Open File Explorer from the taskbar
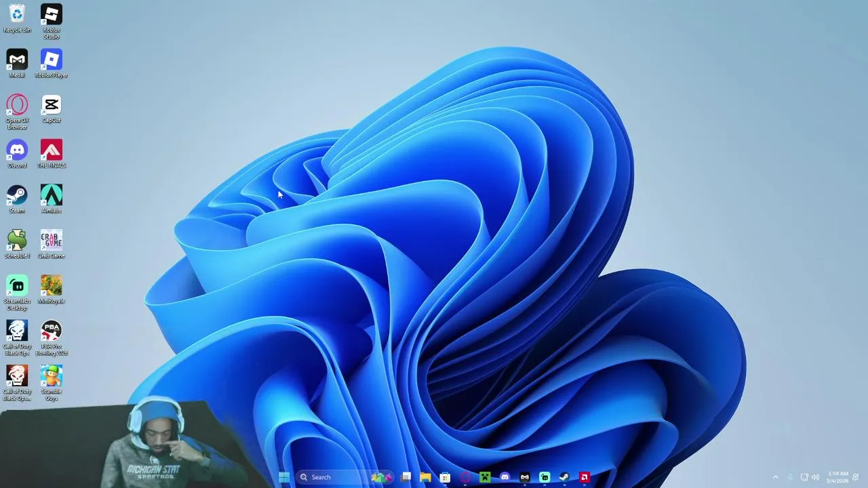Screen dimensions: 868x488 pos(425,477)
